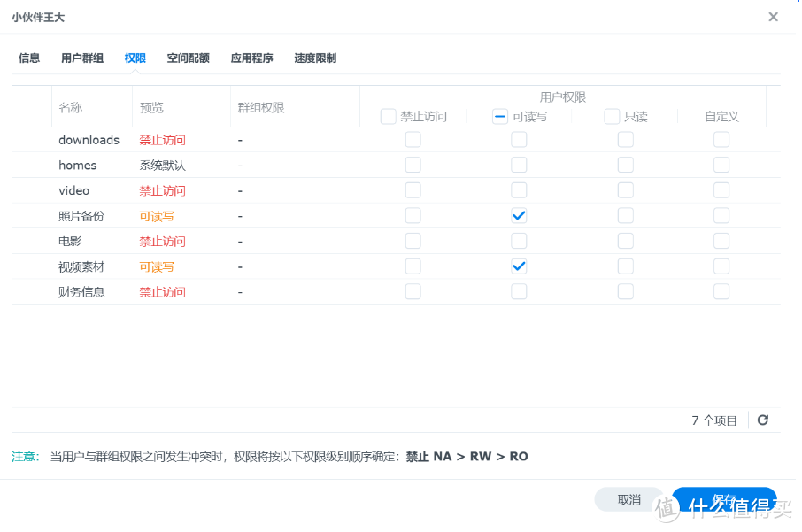The width and height of the screenshot is (802, 532).
Task: Enable 禁止访问 for the downloads folder
Action: (x=413, y=139)
